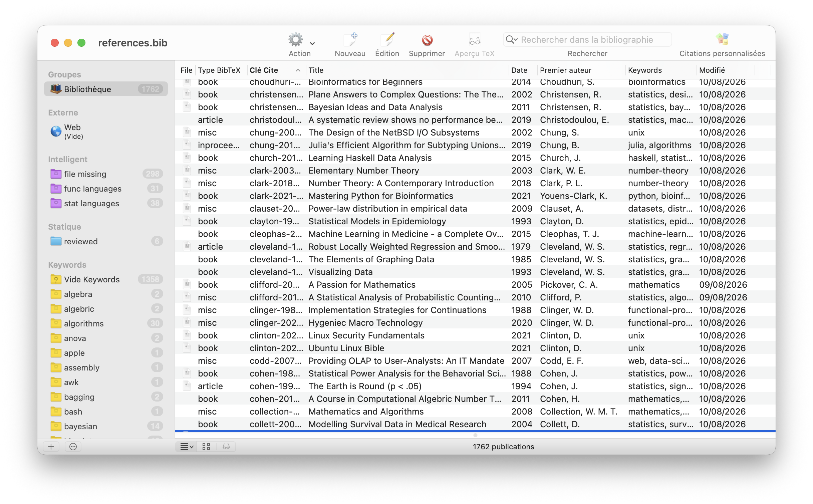Click file icon for Ubuntu Linux Bible row
This screenshot has width=813, height=504.
pyautogui.click(x=187, y=348)
